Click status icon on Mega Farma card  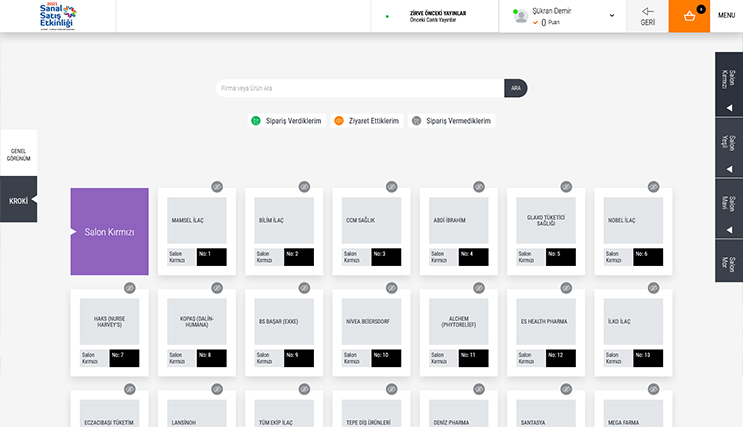(x=653, y=389)
